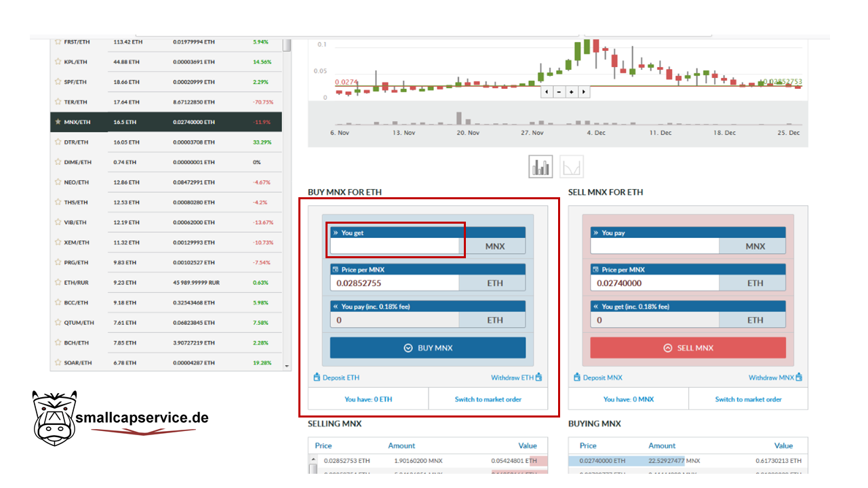Switch to the depth chart icon
The height and width of the screenshot is (488, 868).
click(572, 167)
